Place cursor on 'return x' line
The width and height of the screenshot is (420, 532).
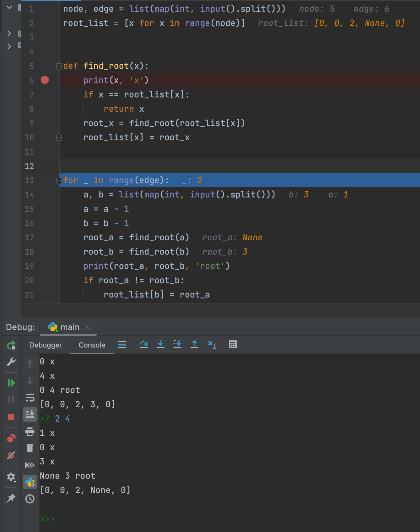pyautogui.click(x=124, y=109)
